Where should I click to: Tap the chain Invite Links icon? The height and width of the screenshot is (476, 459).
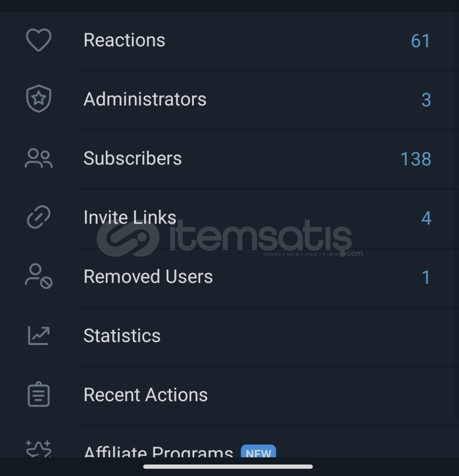(x=38, y=217)
